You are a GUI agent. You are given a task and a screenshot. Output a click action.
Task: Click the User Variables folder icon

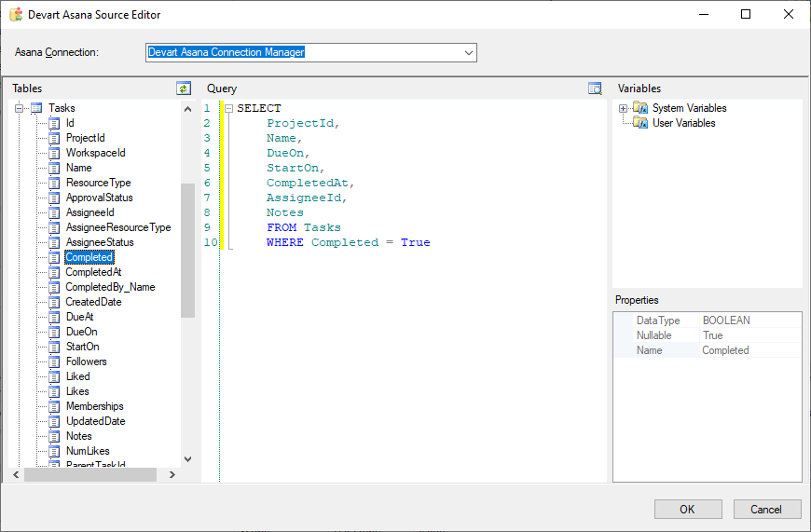(639, 123)
